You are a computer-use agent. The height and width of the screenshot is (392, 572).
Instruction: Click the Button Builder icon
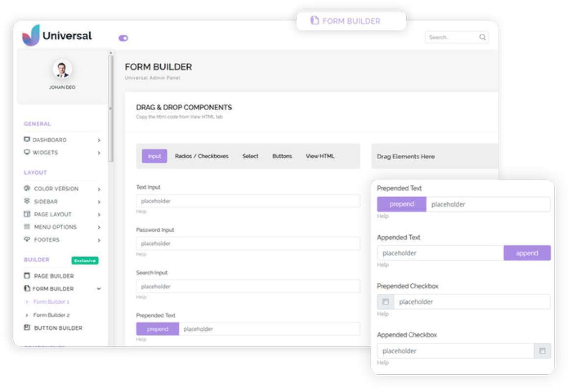pyautogui.click(x=27, y=327)
